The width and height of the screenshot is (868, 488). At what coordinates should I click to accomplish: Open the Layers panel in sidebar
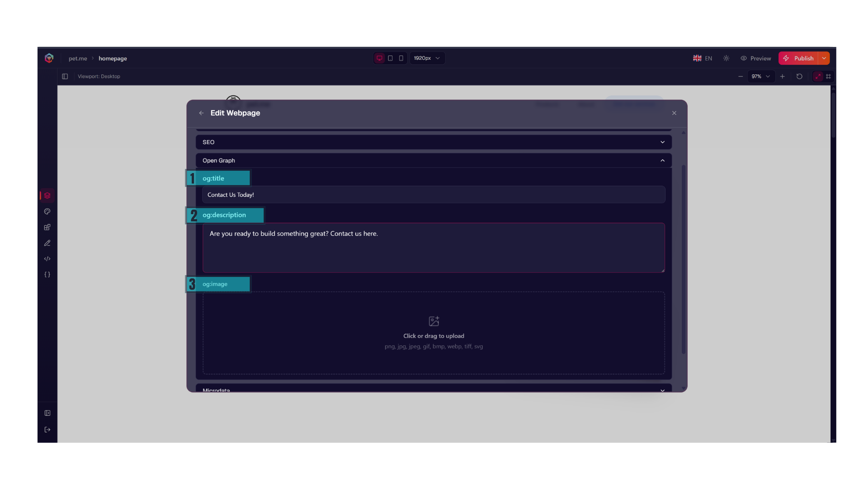[47, 196]
